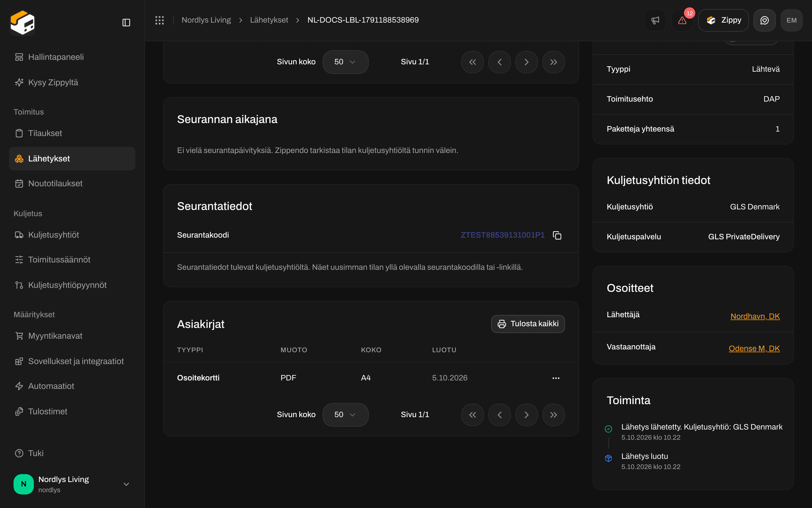The image size is (812, 508).
Task: Open Tilaukset in sidebar
Action: pyautogui.click(x=72, y=133)
